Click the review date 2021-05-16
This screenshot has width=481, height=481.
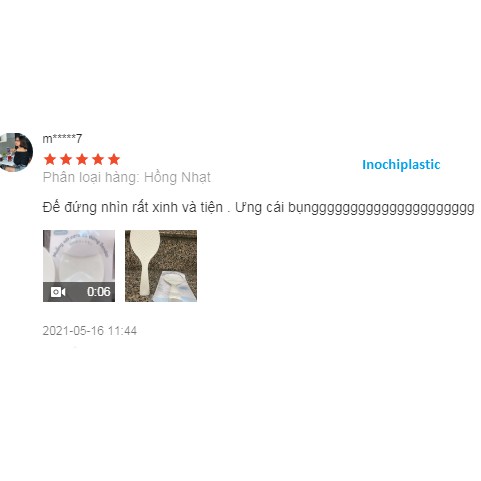[x=73, y=331]
